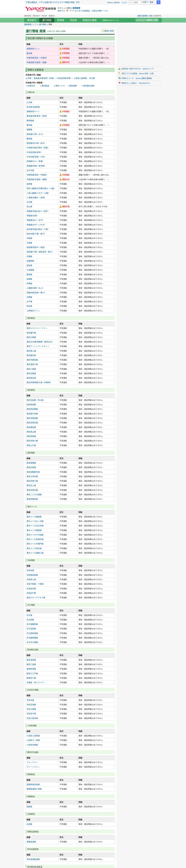The width and height of the screenshot is (186, 868).
Task: Click 京王線 in the frequently used routes
Action: point(92,78)
